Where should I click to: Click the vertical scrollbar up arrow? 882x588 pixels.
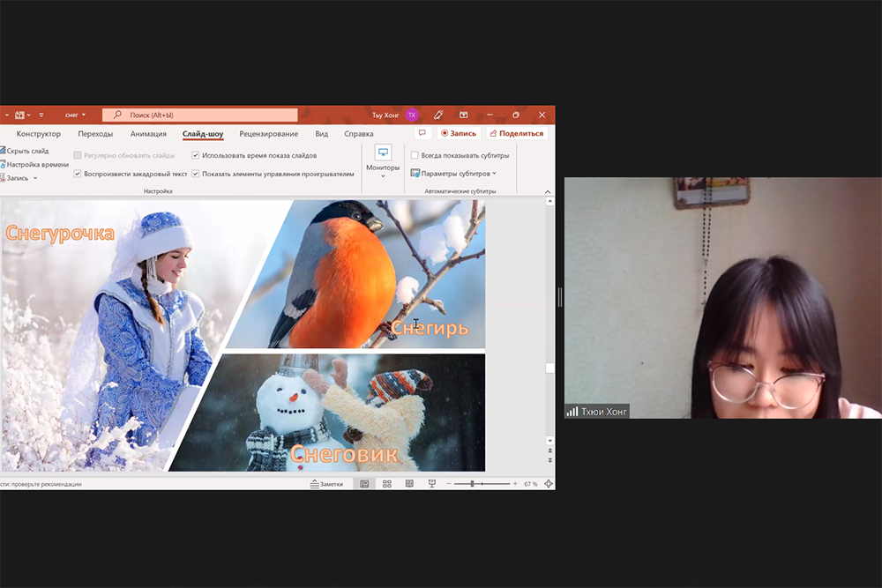tap(549, 201)
